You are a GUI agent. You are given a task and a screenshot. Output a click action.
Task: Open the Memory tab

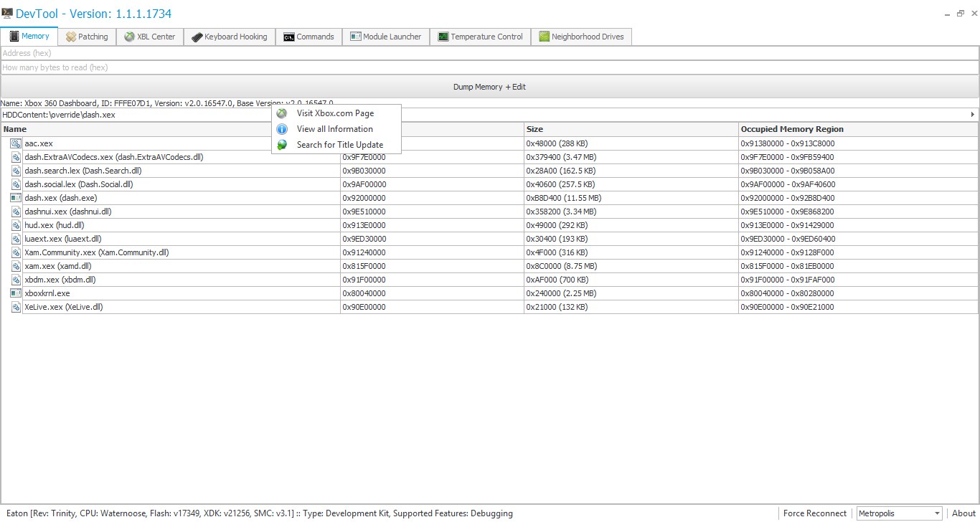coord(29,36)
